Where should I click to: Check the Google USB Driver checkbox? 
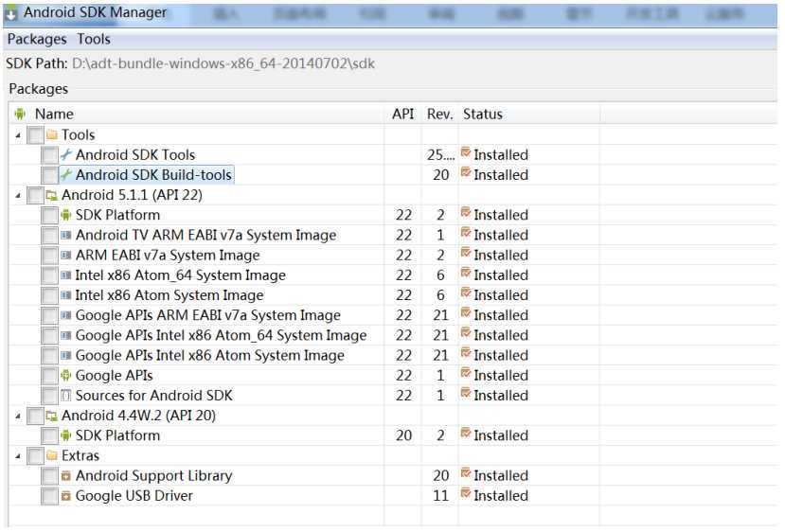49,496
